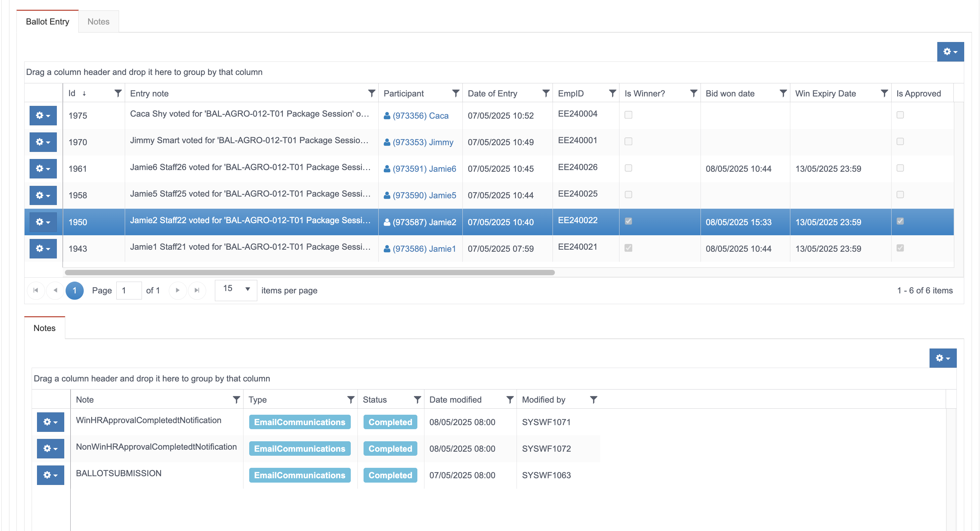Viewport: 980px width, 531px height.
Task: Switch to the top Notes tab
Action: [x=98, y=22]
